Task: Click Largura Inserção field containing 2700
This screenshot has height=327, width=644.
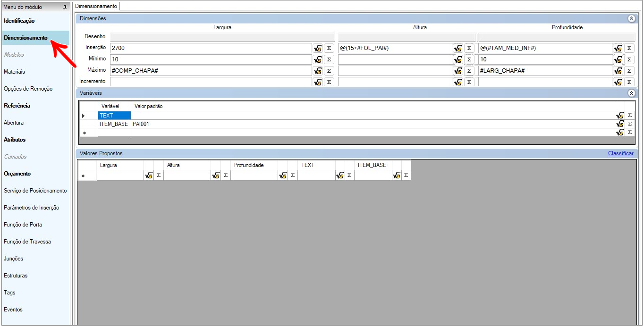Action: (211, 48)
